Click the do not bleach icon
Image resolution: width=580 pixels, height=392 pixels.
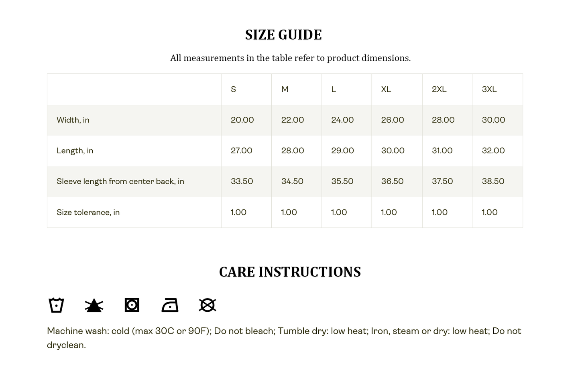[94, 305]
